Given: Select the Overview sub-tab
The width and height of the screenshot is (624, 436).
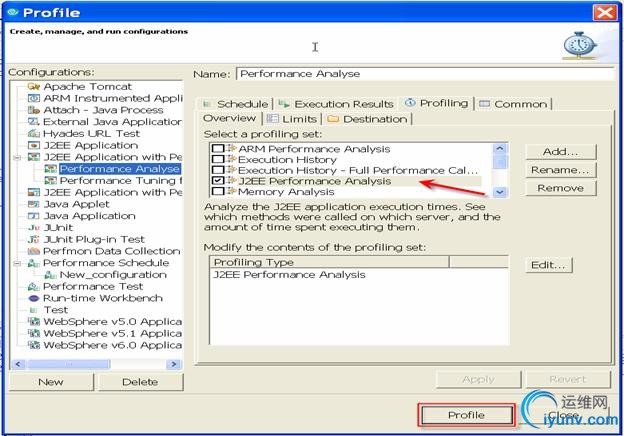Looking at the screenshot, I should pyautogui.click(x=230, y=118).
